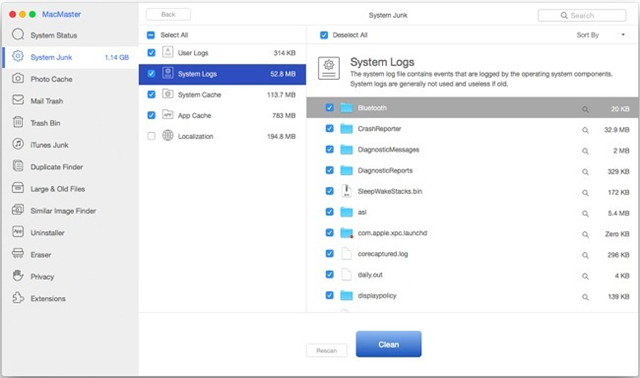Uncheck the App Cache checkbox

point(151,115)
